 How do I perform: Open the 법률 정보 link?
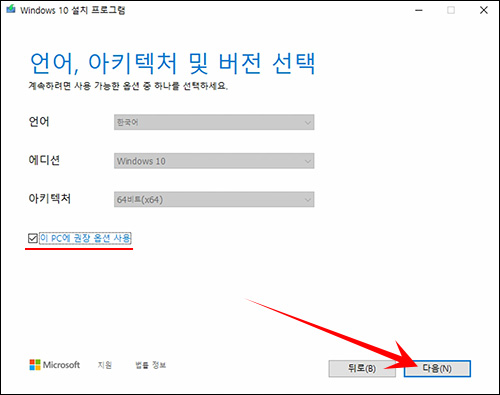click(150, 365)
